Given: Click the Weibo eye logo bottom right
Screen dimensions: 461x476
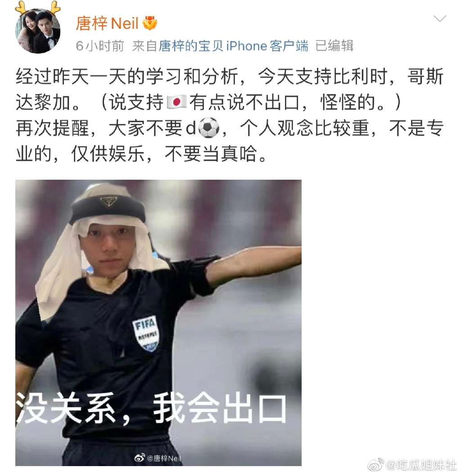Looking at the screenshot, I should click(376, 465).
